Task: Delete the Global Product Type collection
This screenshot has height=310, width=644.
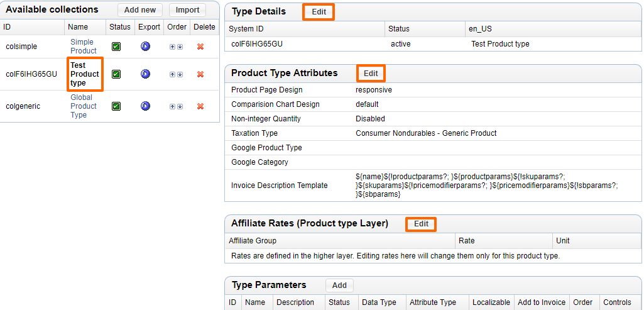Action: (x=200, y=106)
